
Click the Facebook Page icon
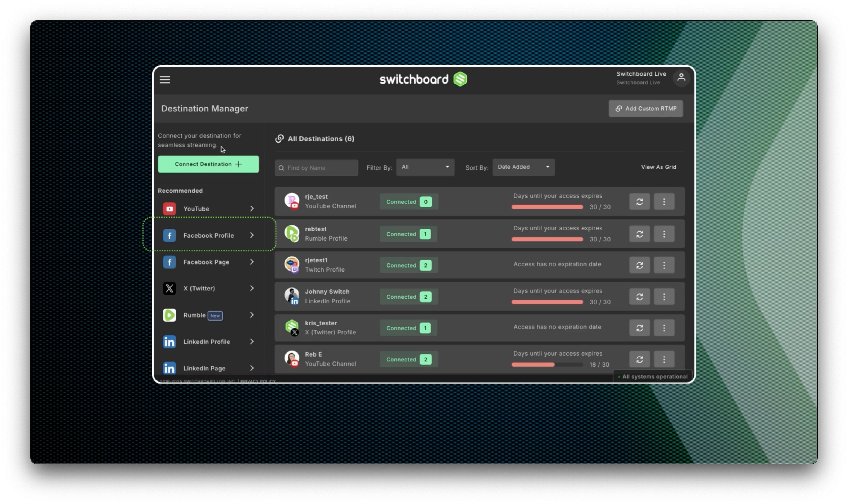click(169, 262)
